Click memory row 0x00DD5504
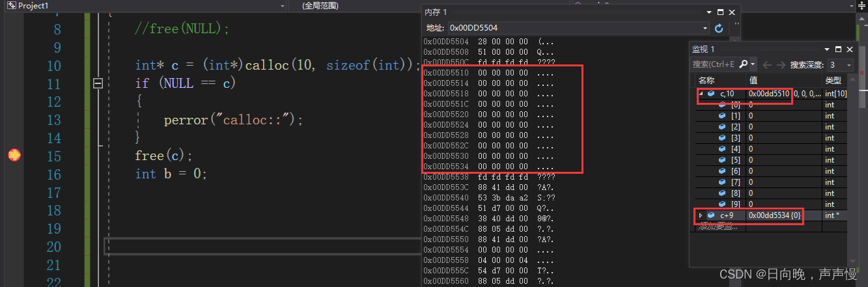 pyautogui.click(x=488, y=41)
